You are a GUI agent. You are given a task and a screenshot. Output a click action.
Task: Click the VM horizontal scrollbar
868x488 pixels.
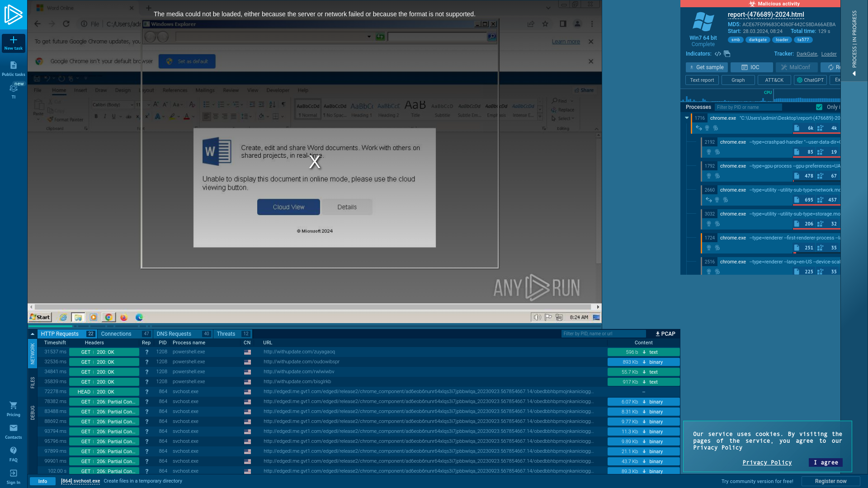[314, 307]
